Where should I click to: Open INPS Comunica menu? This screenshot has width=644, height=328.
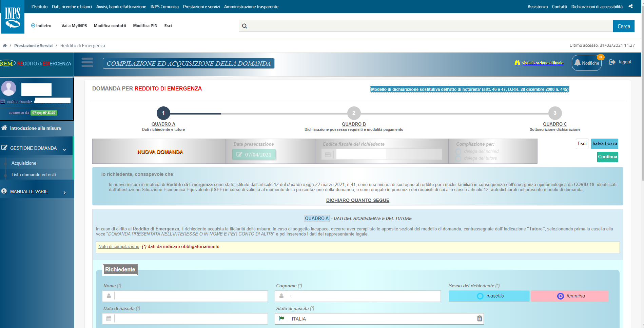click(164, 6)
